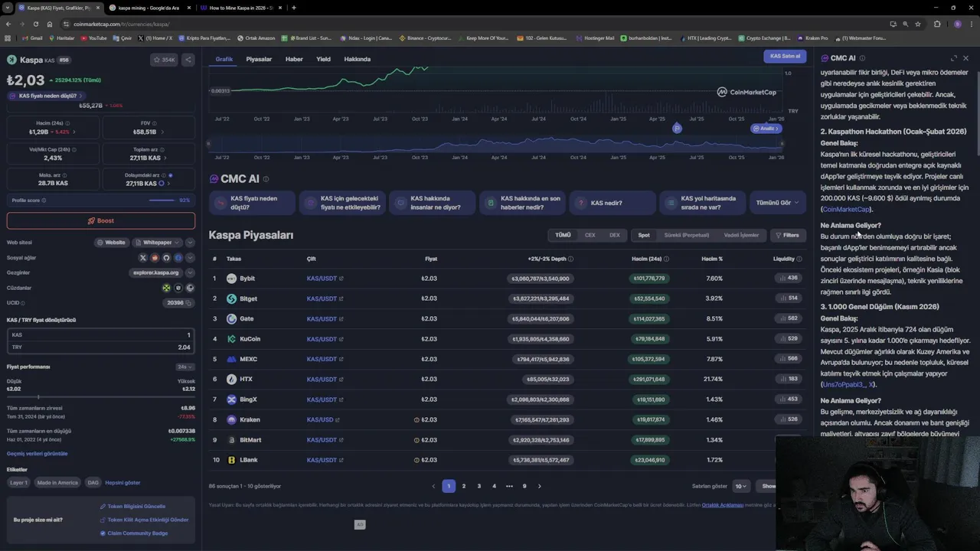Click the reload page button
Viewport: 980px width, 551px height.
click(35, 24)
